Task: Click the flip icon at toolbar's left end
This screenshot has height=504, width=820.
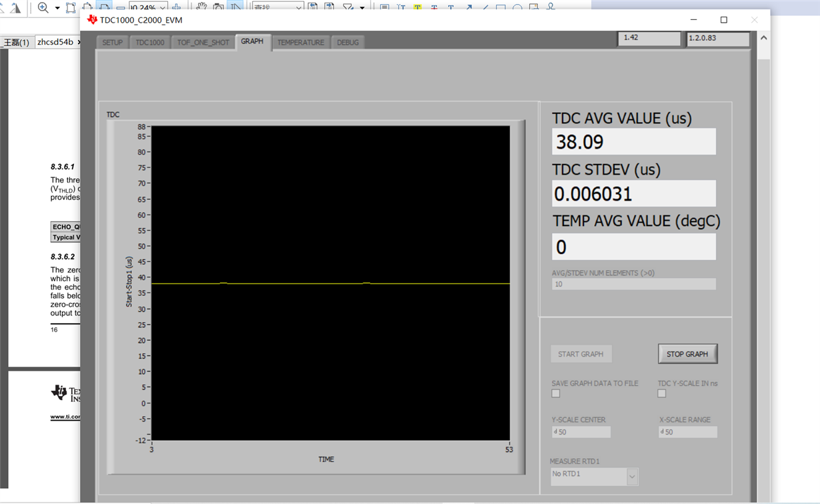Action: pyautogui.click(x=15, y=7)
